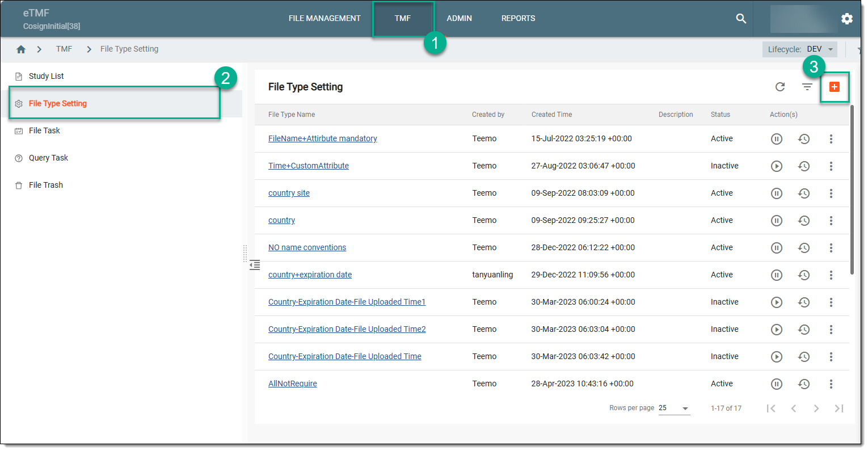
Task: Change rows per page dropdown from 25
Action: [x=674, y=408]
